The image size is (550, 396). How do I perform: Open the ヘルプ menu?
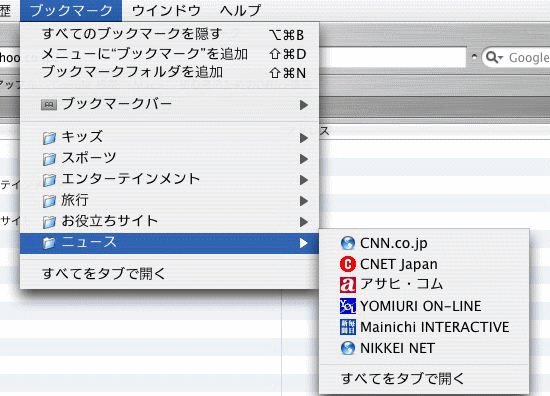[241, 11]
